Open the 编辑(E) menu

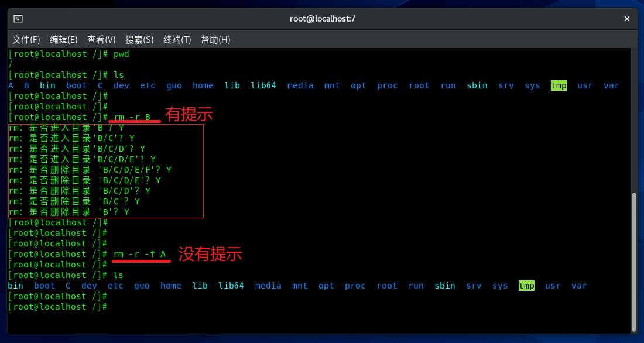tap(63, 40)
